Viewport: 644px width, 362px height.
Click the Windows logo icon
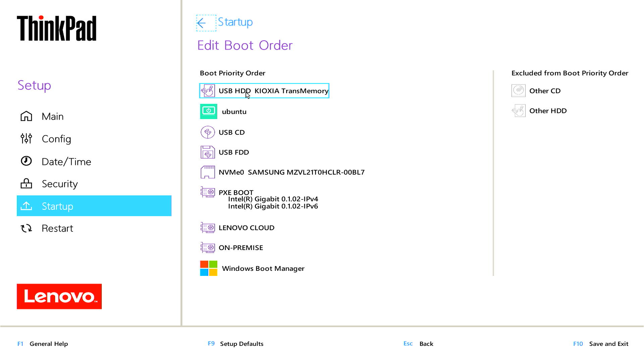point(209,268)
